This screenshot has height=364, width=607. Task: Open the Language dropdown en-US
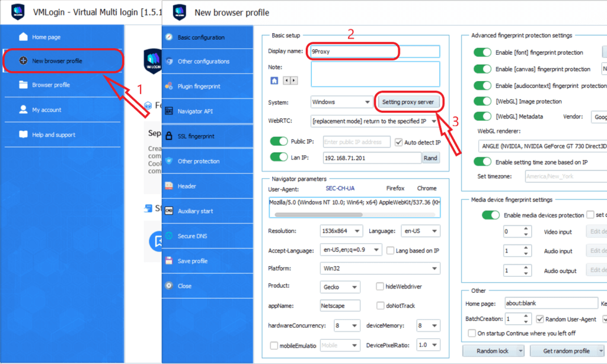tap(420, 231)
